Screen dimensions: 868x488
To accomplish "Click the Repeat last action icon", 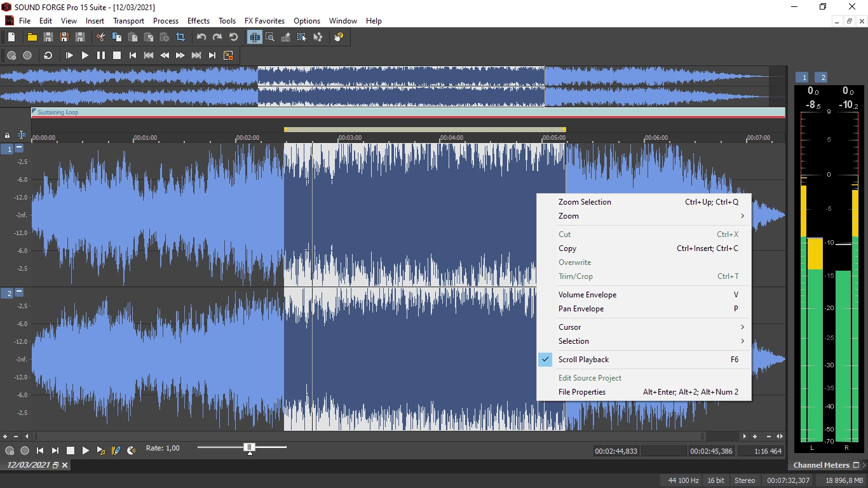I will click(233, 37).
